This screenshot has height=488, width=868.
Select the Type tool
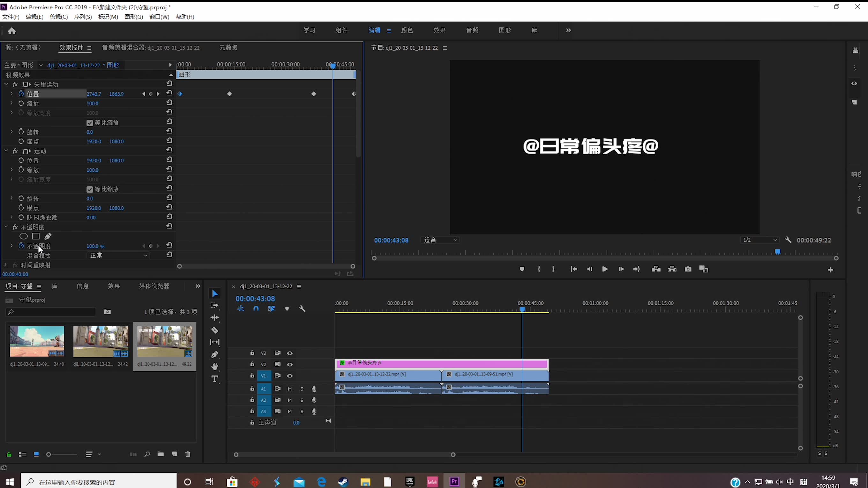pos(215,379)
